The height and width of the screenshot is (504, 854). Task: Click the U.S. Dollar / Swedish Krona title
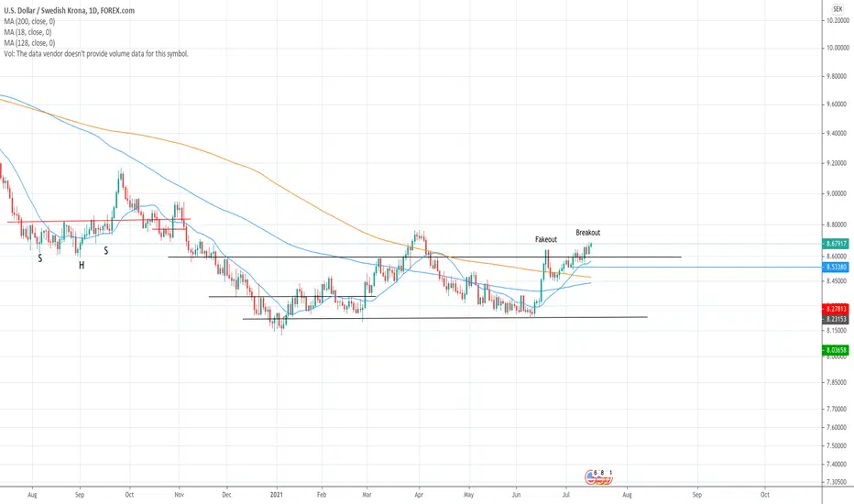45,10
